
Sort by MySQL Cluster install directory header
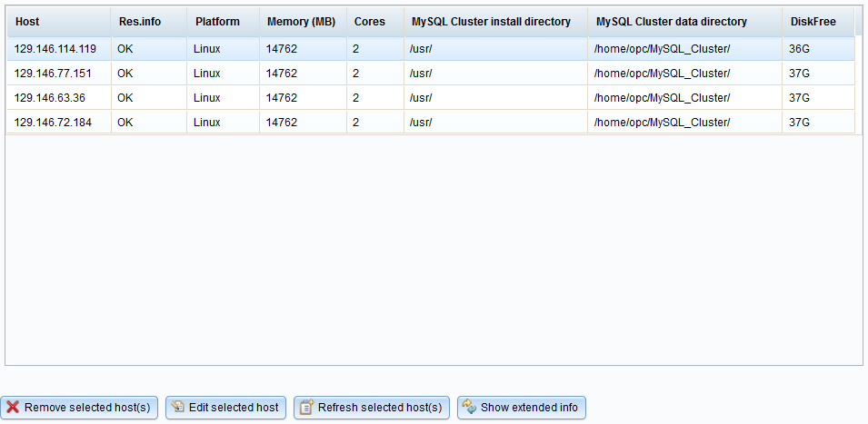coord(491,21)
